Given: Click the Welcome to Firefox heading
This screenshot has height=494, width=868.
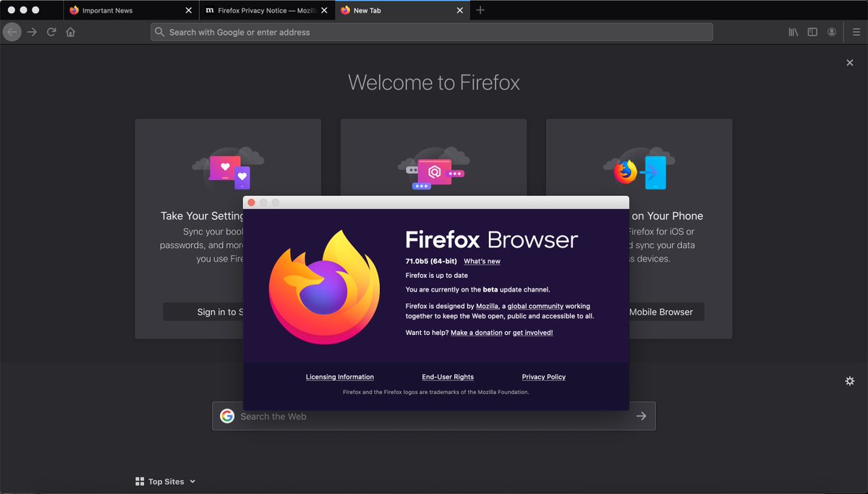Looking at the screenshot, I should (434, 82).
